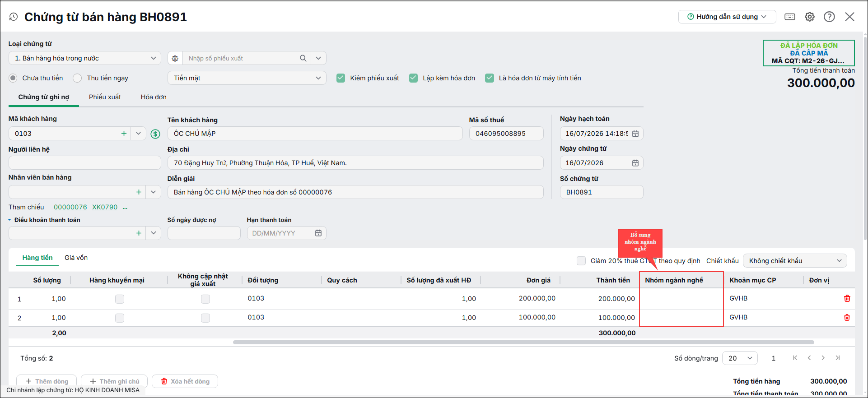This screenshot has width=868, height=398.
Task: Open calendar for Ngày hạch toán
Action: point(635,134)
